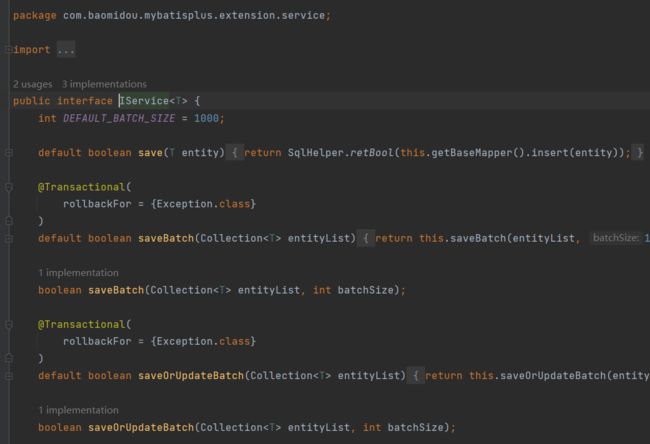Click the SqlHelper class reference
650x444 pixels.
[x=316, y=153]
